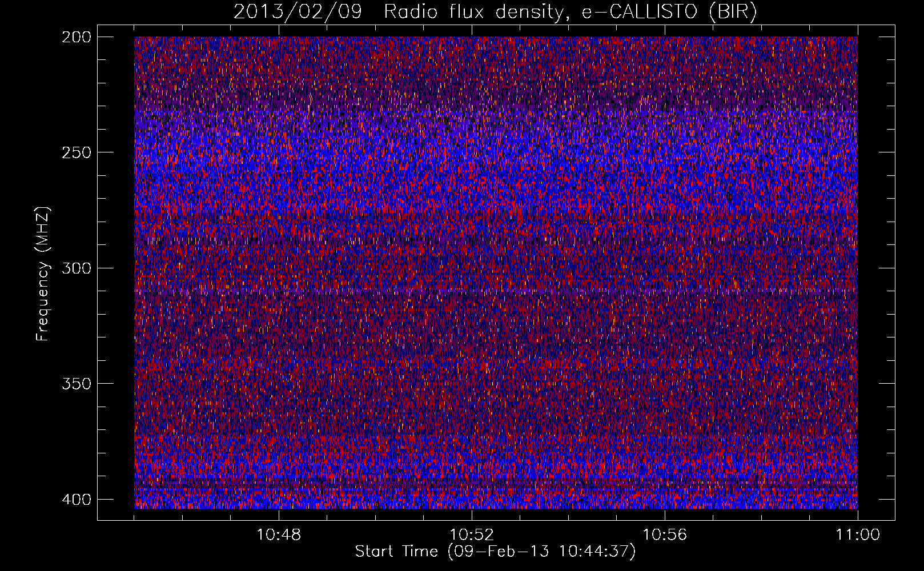Click the 'Frequency (MHZ)' axis label
Image resolution: width=924 pixels, height=571 pixels.
point(43,274)
